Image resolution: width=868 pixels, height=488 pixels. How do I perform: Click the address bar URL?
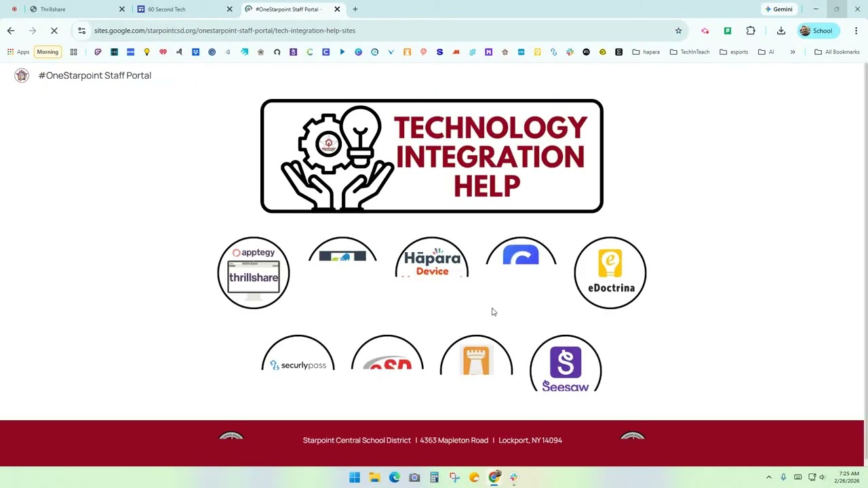point(224,30)
